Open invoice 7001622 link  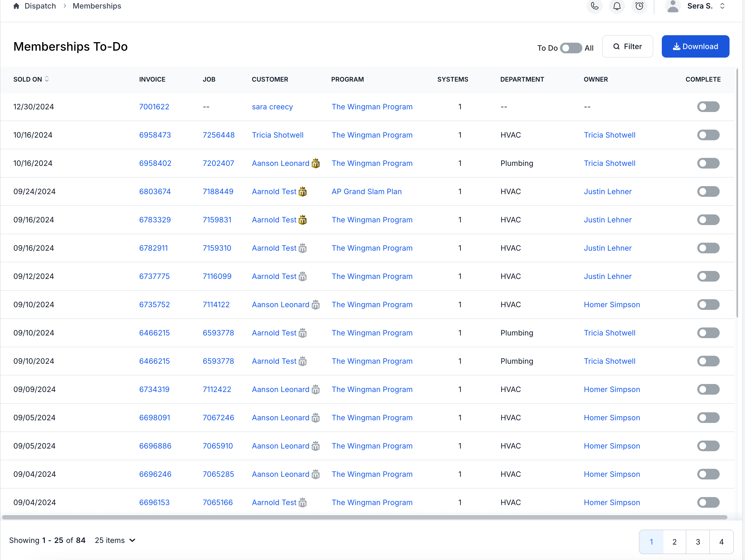pos(154,107)
